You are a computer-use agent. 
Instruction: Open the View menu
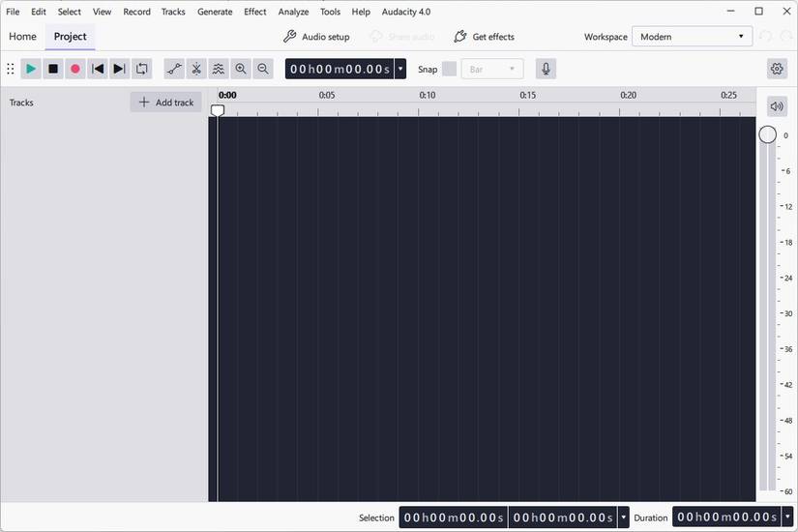coord(102,12)
